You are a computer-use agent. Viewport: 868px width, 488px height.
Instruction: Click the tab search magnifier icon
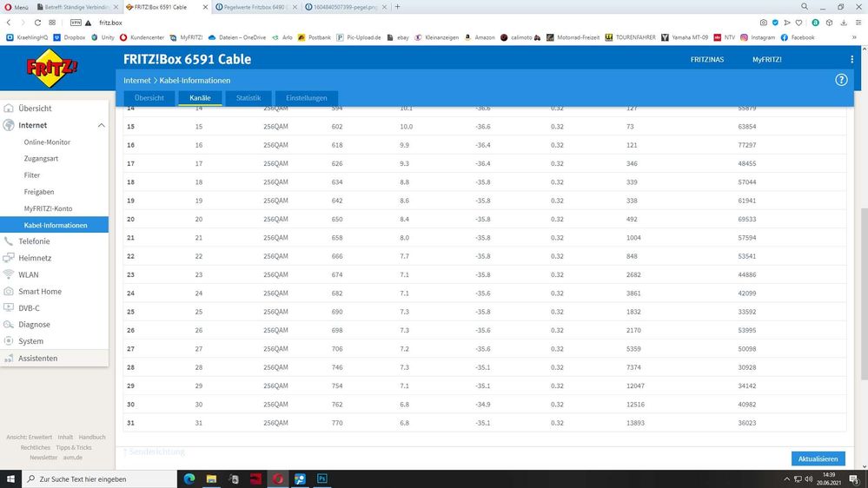click(805, 7)
